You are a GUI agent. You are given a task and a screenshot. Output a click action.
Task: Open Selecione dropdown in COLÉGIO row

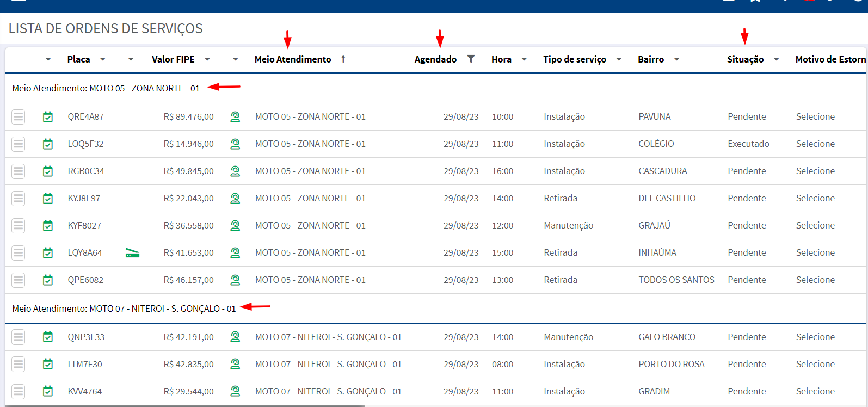coord(815,144)
